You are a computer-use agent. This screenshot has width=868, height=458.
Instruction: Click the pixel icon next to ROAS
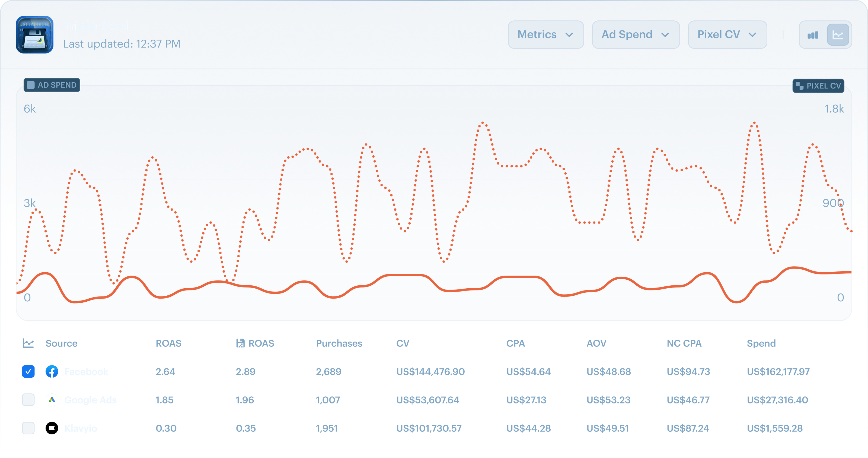click(x=240, y=343)
